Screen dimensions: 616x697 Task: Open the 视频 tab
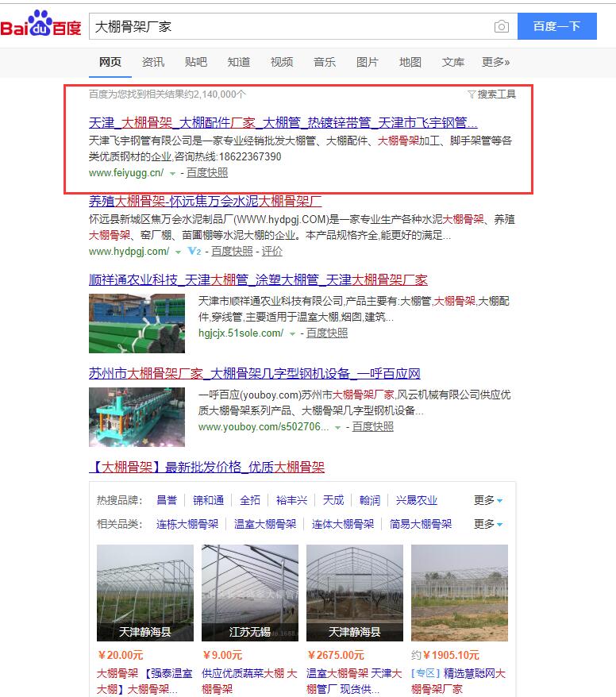(x=282, y=62)
